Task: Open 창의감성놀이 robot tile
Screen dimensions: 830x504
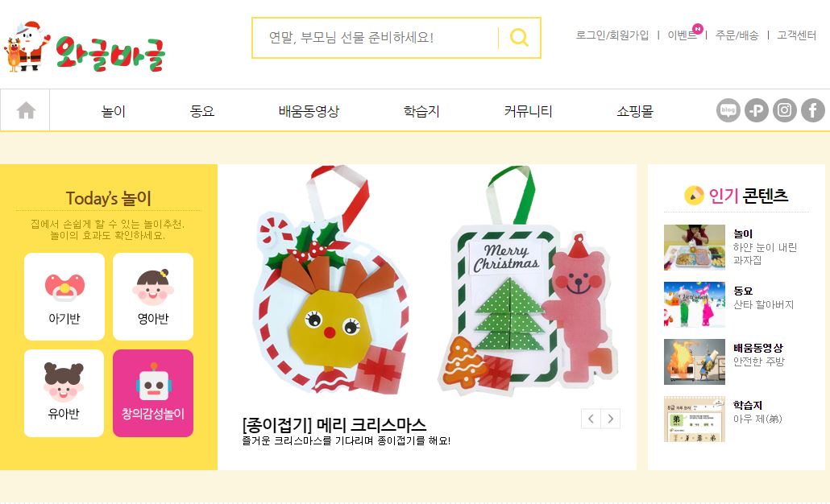Action: (153, 393)
